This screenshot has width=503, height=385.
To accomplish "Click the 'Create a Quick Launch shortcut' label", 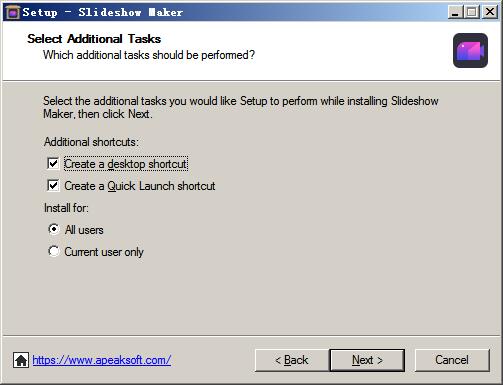I will tap(140, 186).
